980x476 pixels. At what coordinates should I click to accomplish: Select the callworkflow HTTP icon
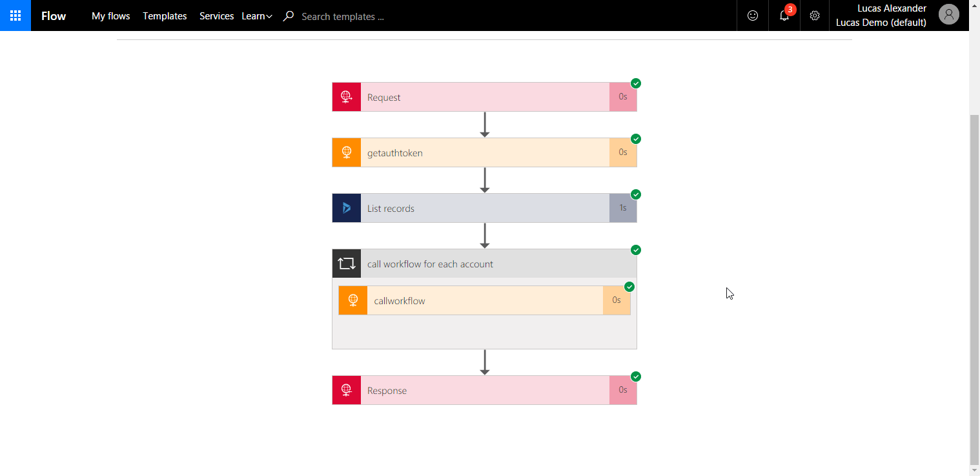click(x=352, y=300)
